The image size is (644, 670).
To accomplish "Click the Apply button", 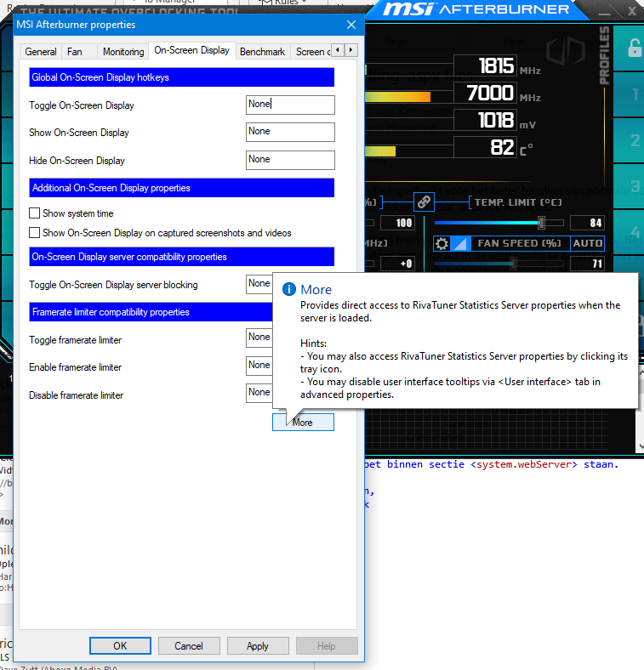I will click(258, 645).
